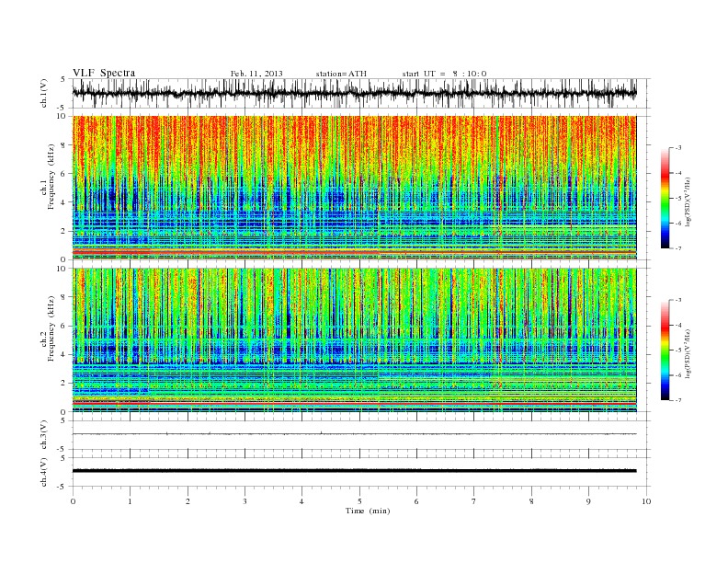The image size is (728, 563).
Task: Click the 'ch.3(V)' axis label
Action: (x=44, y=434)
